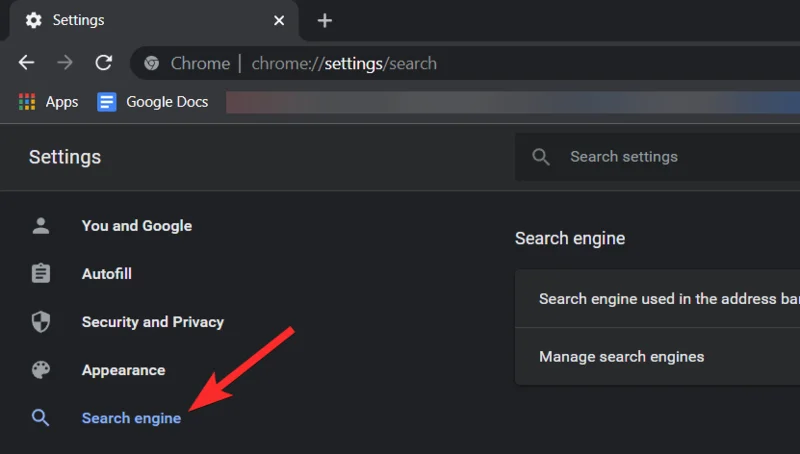The image size is (800, 454).
Task: Open Security and Privacy section
Action: click(x=153, y=322)
